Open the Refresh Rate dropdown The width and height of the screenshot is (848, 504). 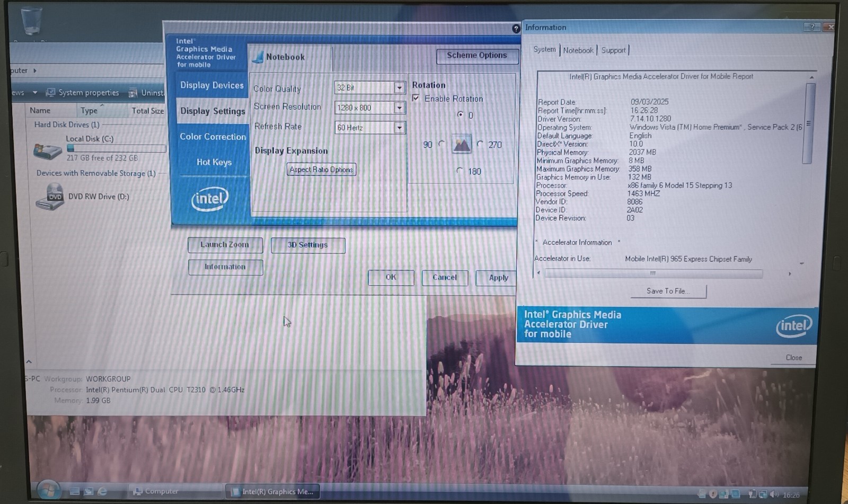pyautogui.click(x=400, y=128)
